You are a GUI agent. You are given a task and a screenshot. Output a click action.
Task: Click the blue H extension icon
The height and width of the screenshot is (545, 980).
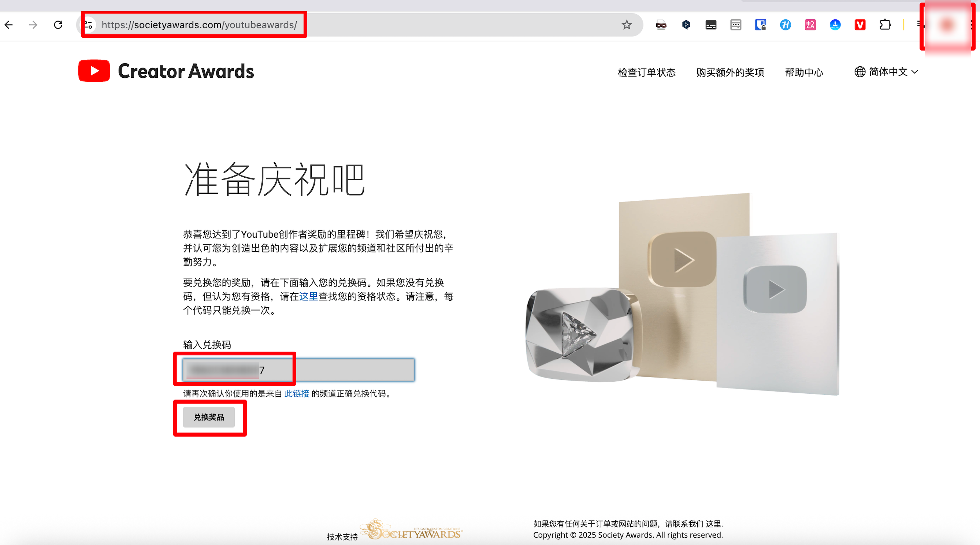pyautogui.click(x=785, y=25)
